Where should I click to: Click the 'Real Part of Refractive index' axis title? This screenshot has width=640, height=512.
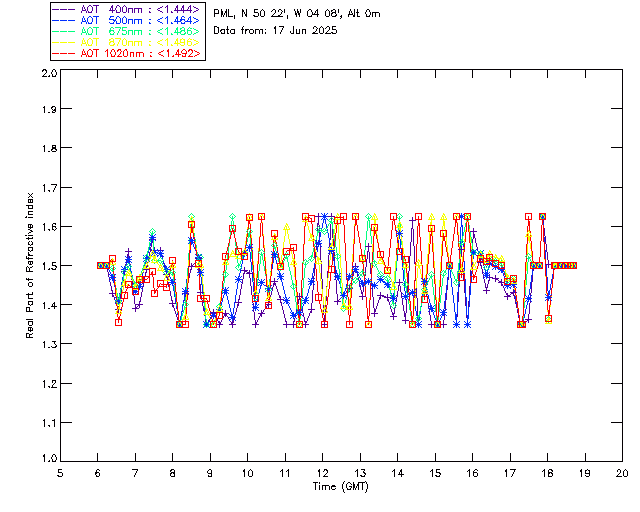29,265
